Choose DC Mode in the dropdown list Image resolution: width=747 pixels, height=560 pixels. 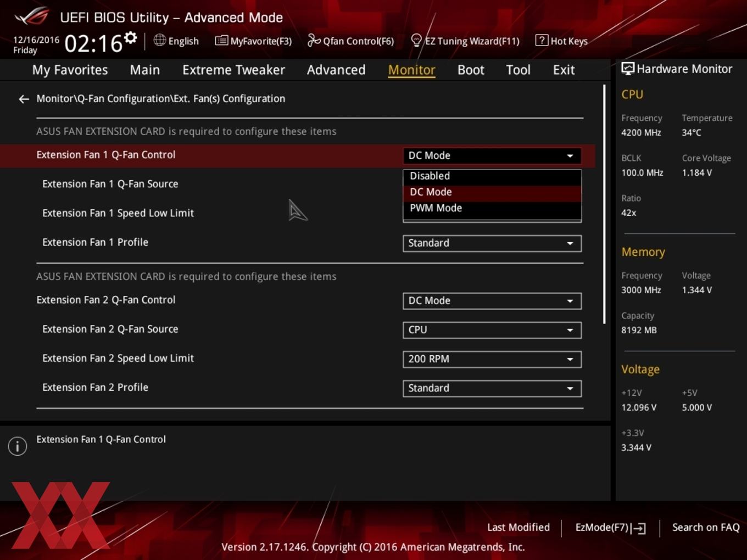pyautogui.click(x=492, y=192)
